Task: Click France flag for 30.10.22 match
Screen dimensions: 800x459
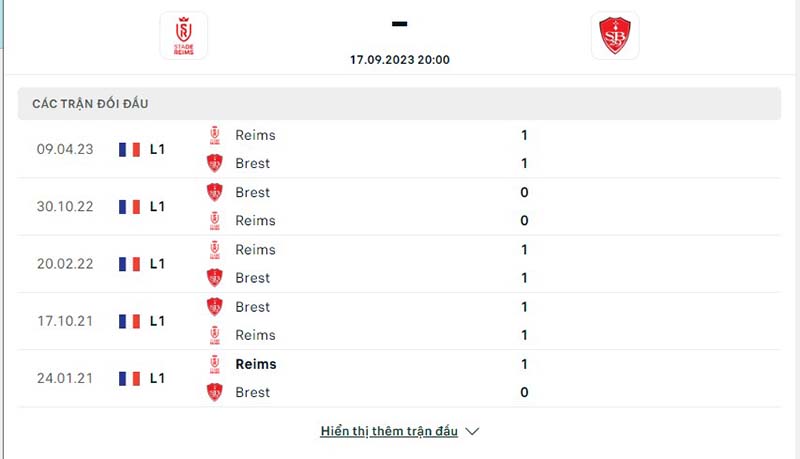Action: [129, 206]
